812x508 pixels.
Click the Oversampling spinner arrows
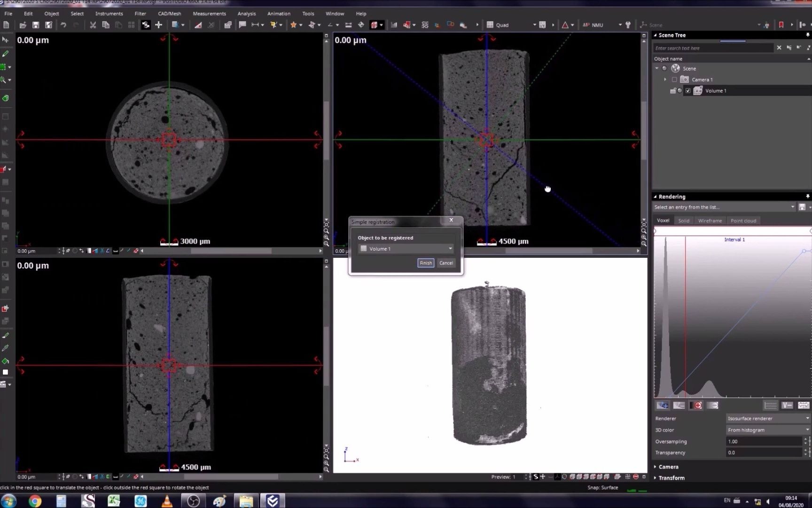pyautogui.click(x=806, y=441)
